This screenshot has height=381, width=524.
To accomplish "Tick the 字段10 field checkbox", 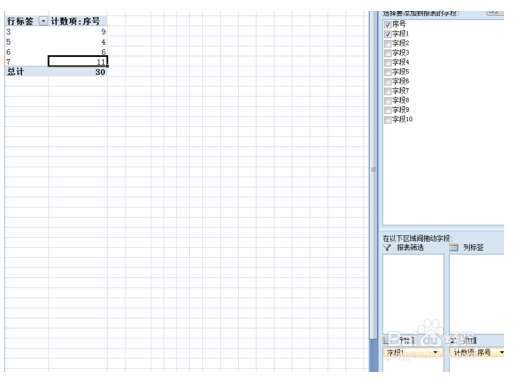I will (388, 120).
